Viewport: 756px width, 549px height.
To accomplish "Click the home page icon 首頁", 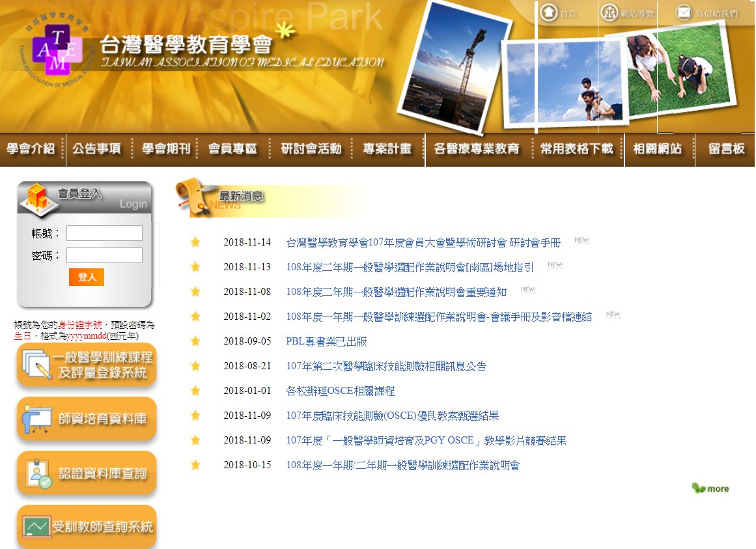I will pos(549,12).
